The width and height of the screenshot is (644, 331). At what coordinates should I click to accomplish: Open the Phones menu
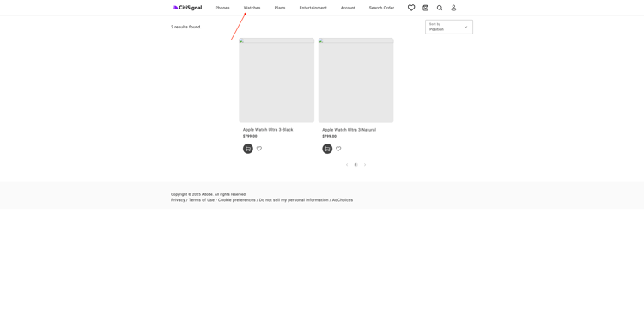[x=222, y=8]
